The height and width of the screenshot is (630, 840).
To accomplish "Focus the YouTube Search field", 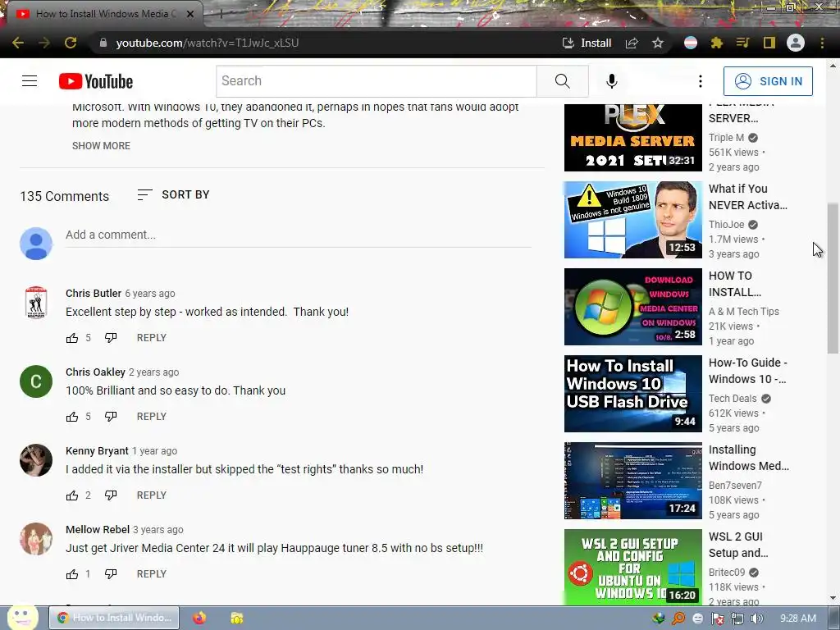I will (377, 81).
